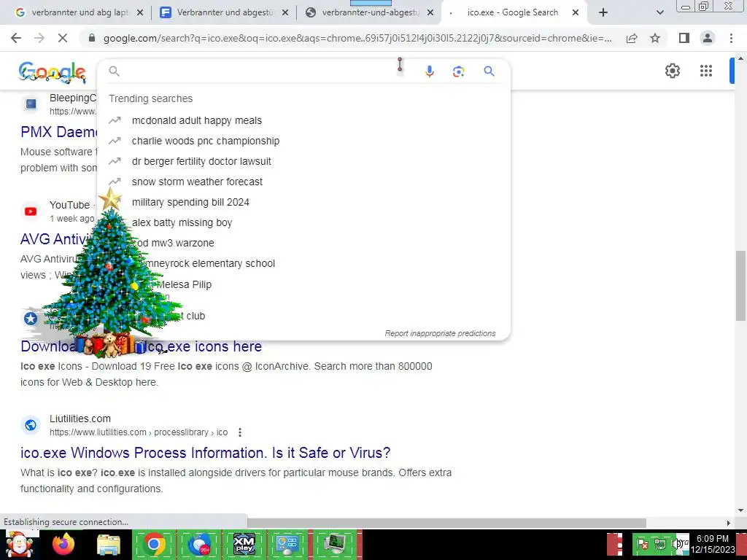Open the PMX Daemon search result

point(58,132)
